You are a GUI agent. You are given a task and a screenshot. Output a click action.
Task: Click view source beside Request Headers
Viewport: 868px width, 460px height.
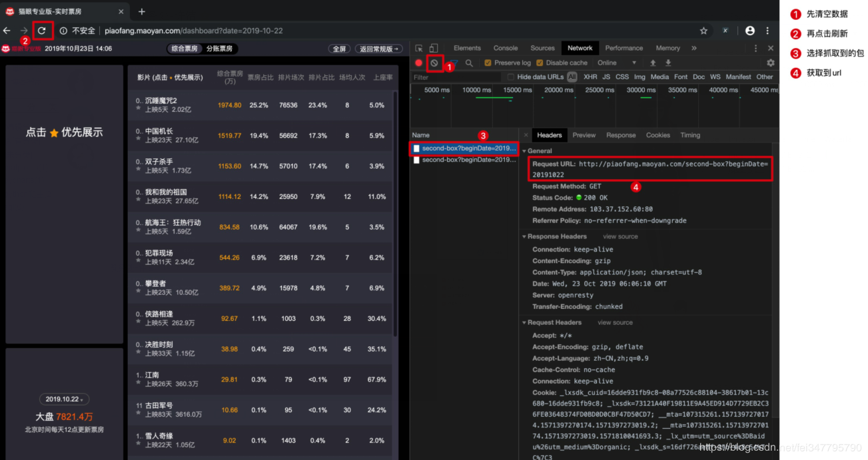click(615, 322)
